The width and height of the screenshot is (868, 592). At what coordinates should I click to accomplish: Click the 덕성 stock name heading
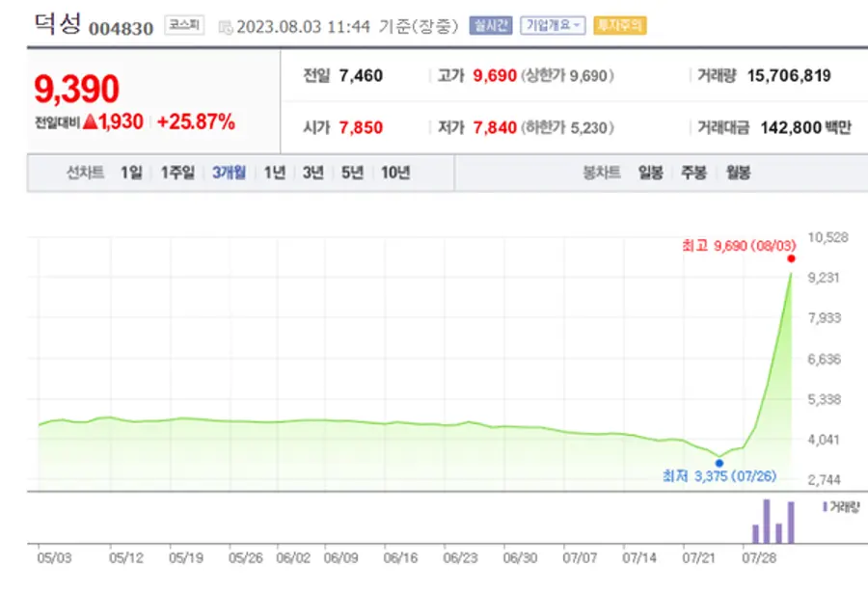57,24
